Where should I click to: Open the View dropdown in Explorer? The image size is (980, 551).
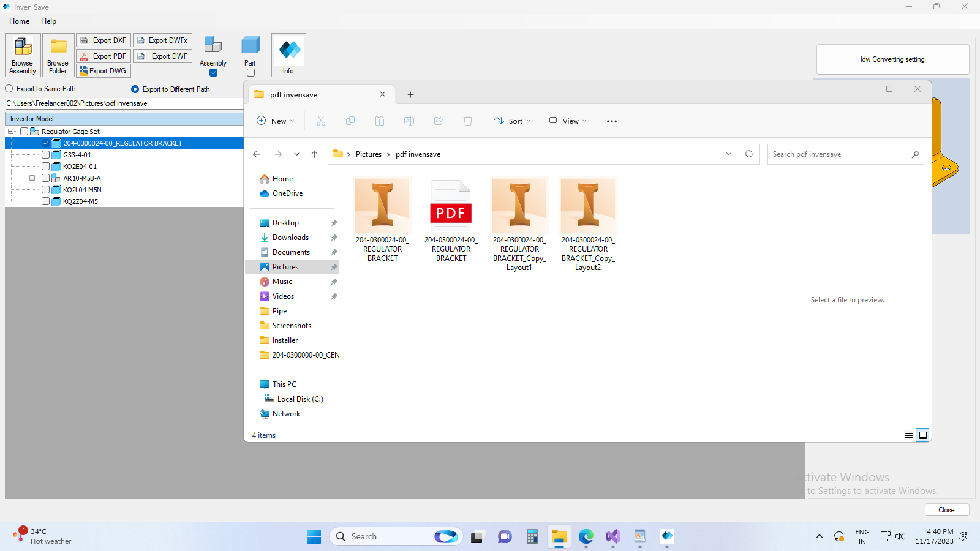coord(568,121)
